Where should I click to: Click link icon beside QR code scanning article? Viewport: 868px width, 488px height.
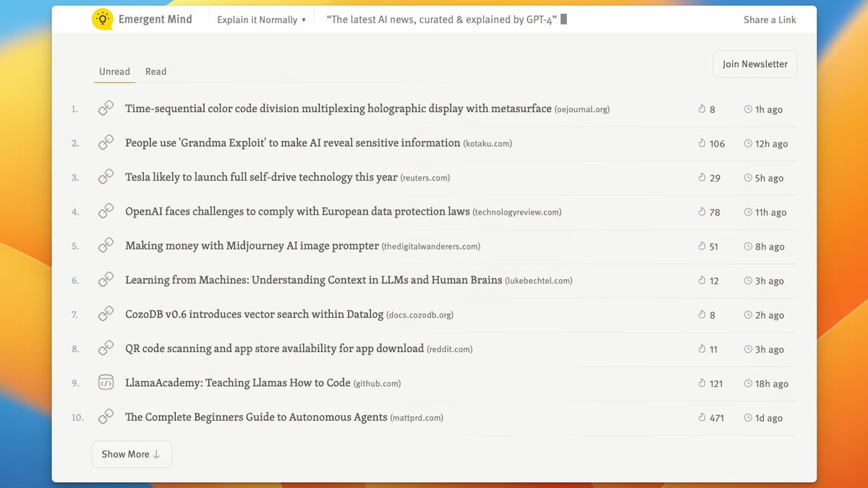pyautogui.click(x=106, y=348)
